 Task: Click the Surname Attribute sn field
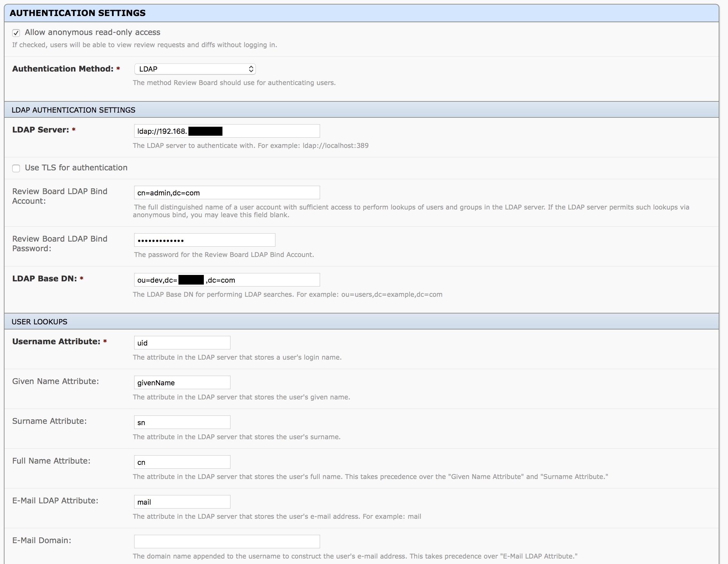pyautogui.click(x=182, y=423)
